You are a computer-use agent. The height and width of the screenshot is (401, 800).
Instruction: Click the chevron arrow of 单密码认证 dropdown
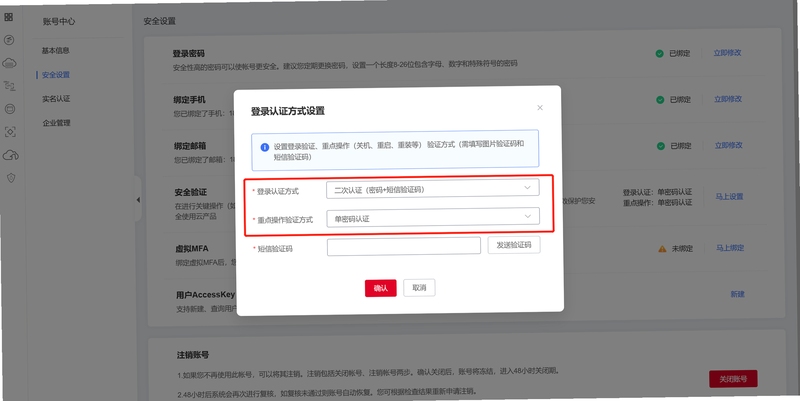(528, 216)
